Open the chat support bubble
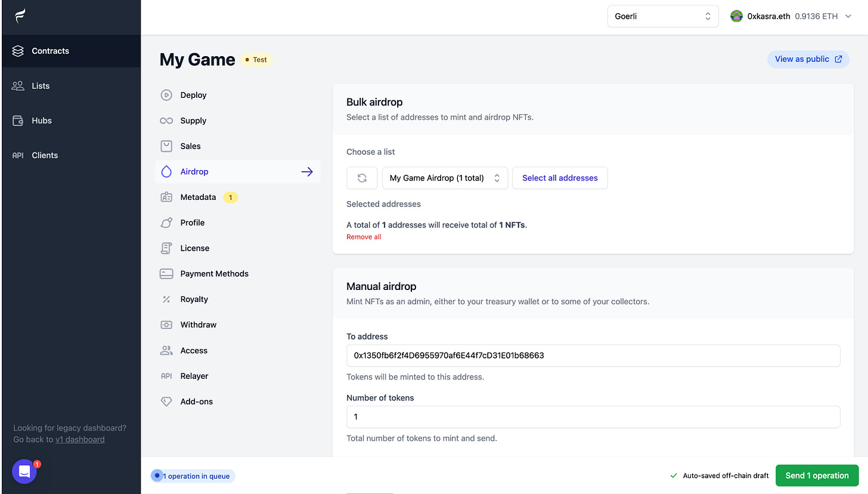 point(24,472)
